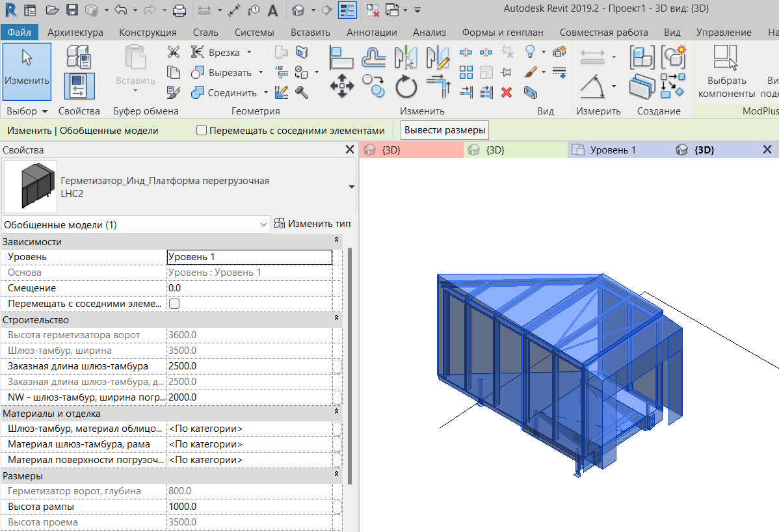Viewport: 779px width, 532px height.
Task: Toggle the Properties palette button in ribbon
Action: pyautogui.click(x=79, y=86)
